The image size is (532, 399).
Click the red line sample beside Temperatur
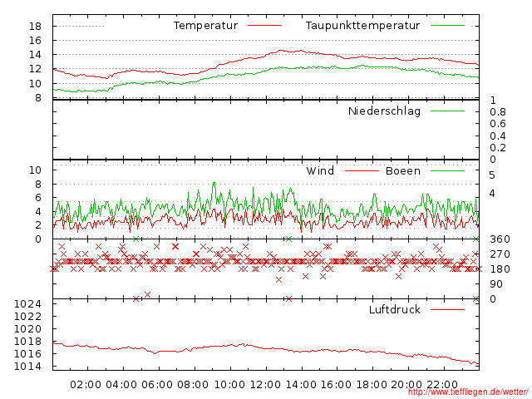pos(264,26)
